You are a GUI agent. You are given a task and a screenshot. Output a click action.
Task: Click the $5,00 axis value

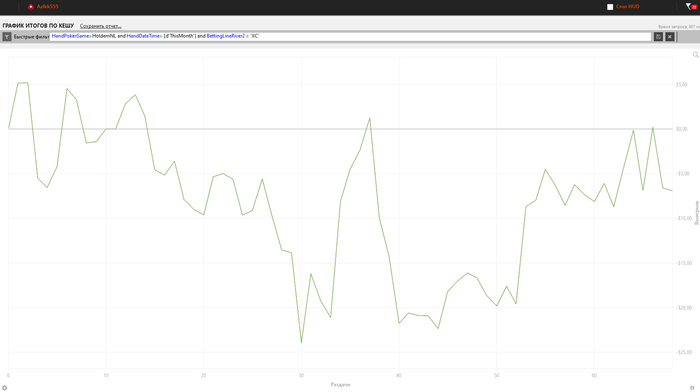pyautogui.click(x=681, y=84)
